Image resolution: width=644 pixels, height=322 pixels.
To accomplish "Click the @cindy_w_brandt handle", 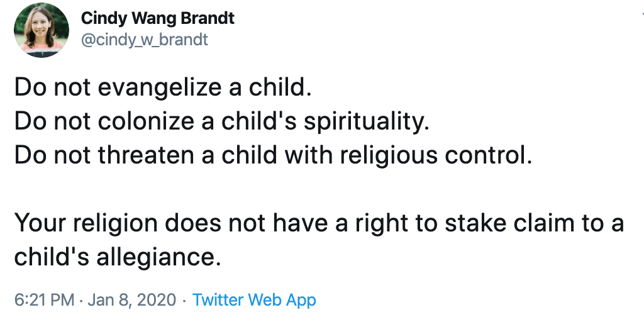I will (x=145, y=40).
